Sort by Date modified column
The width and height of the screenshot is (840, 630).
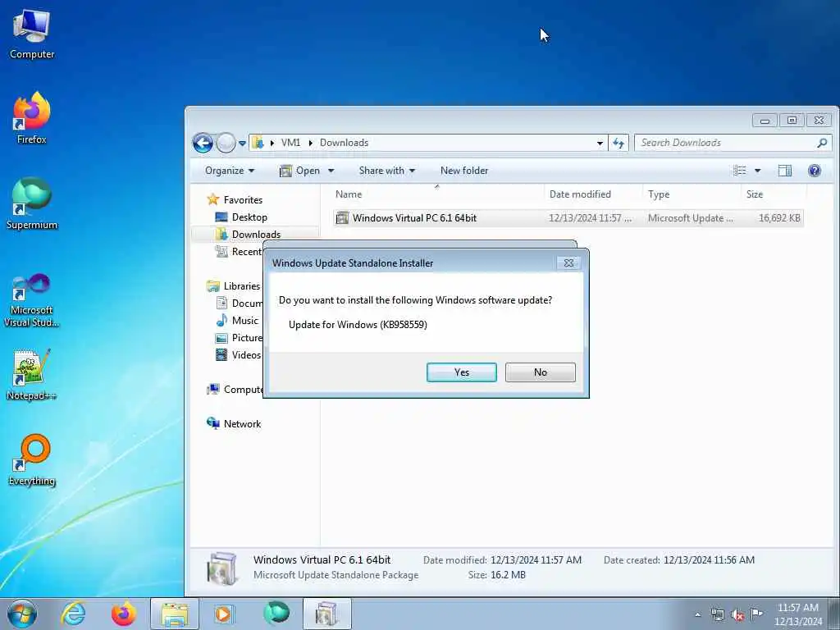tap(593, 194)
